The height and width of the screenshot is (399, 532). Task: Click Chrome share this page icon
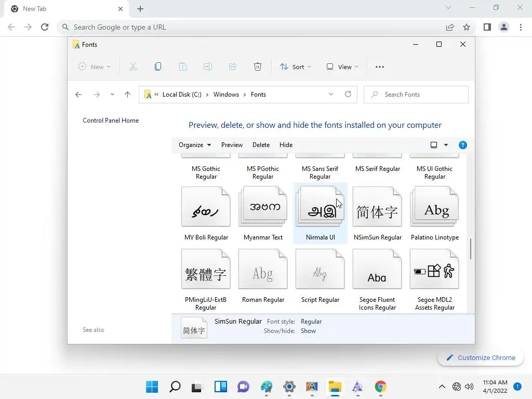coord(450,27)
